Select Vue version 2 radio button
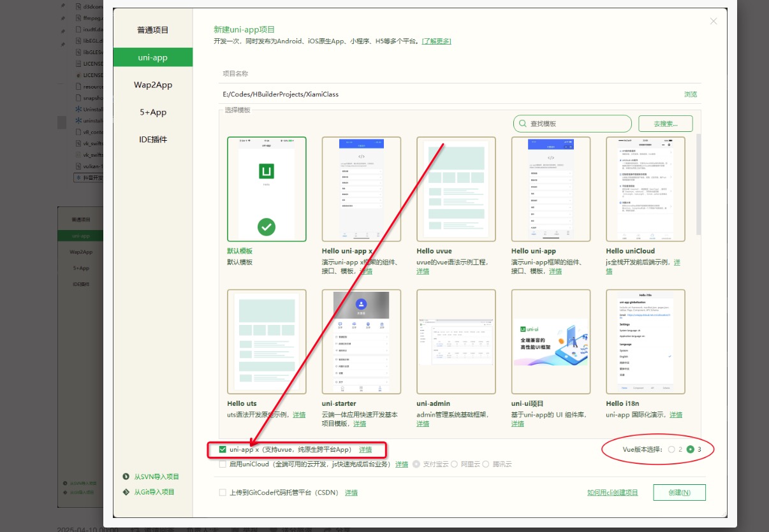769x532 pixels. (x=671, y=450)
